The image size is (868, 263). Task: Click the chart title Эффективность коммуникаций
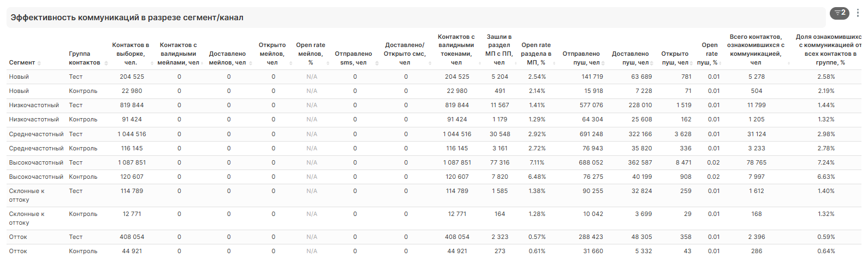127,17
